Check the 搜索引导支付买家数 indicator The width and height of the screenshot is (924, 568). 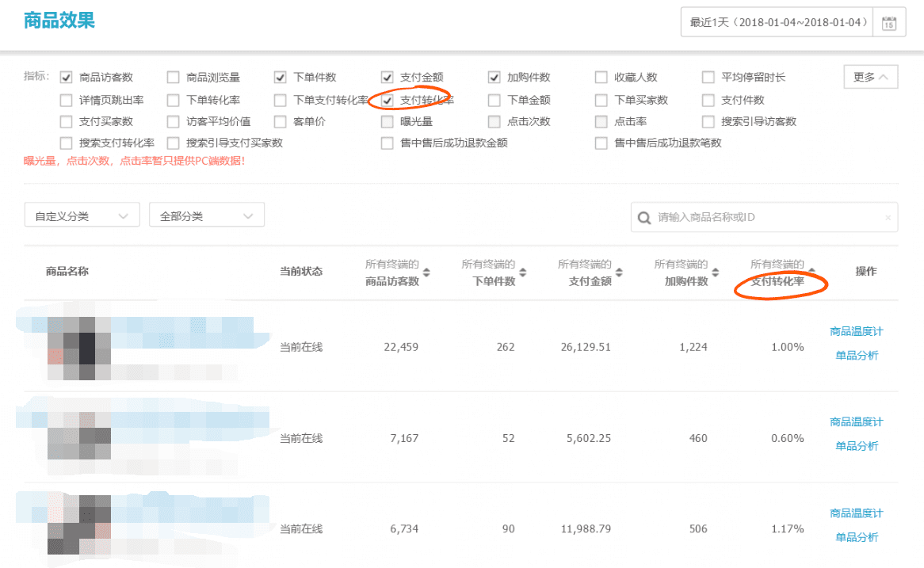click(174, 143)
